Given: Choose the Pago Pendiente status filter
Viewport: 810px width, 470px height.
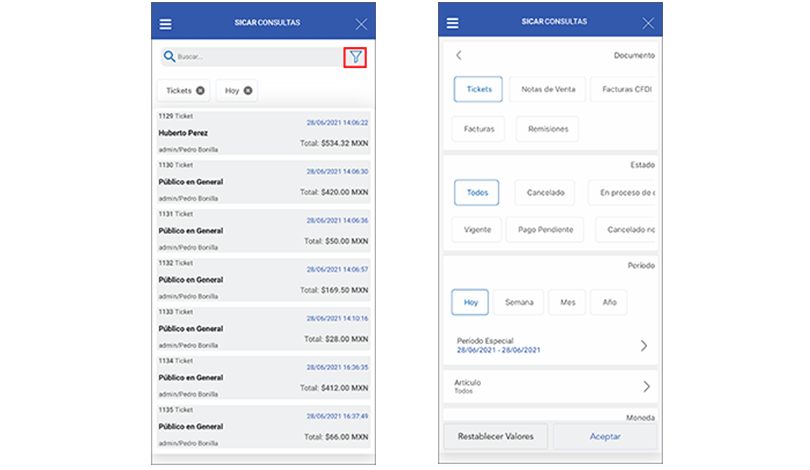Looking at the screenshot, I should (545, 229).
